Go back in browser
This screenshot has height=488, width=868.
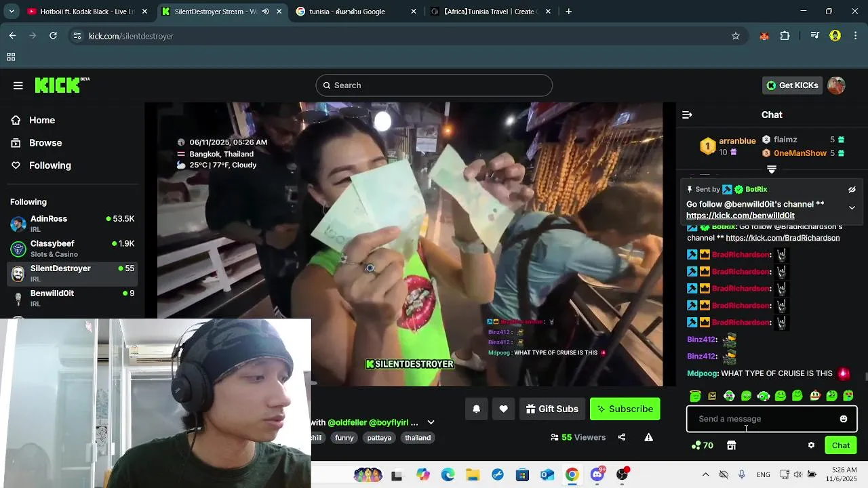(x=12, y=36)
